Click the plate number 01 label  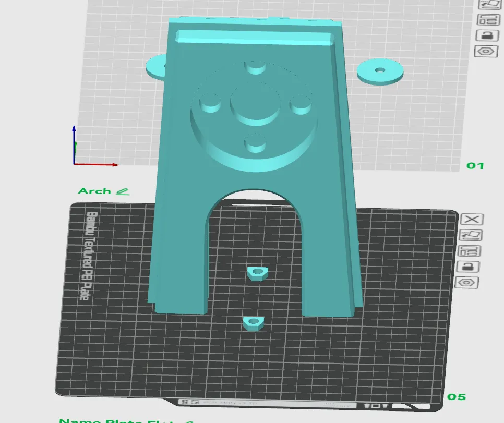tap(475, 166)
